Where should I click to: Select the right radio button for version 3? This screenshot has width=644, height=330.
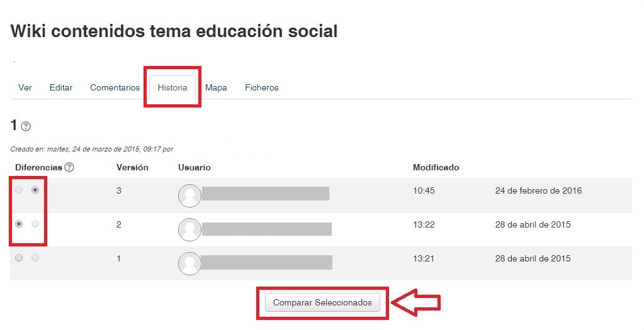coord(35,190)
